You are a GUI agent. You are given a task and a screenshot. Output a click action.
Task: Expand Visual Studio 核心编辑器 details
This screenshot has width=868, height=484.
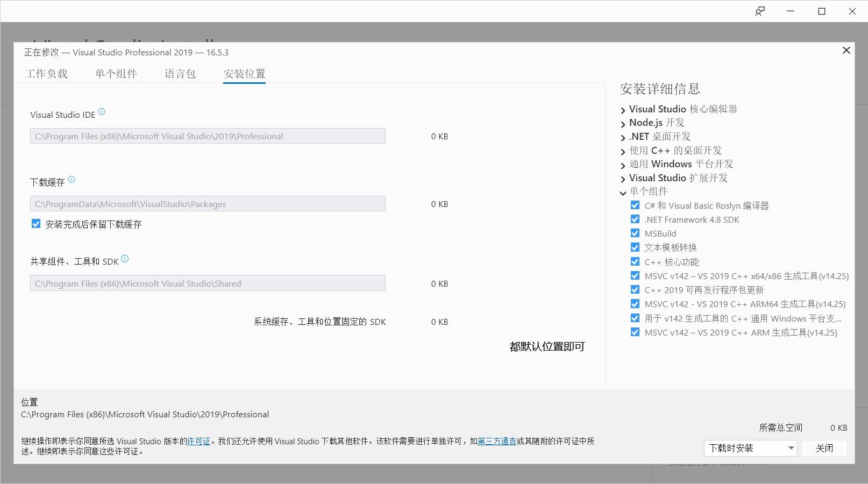tap(623, 110)
